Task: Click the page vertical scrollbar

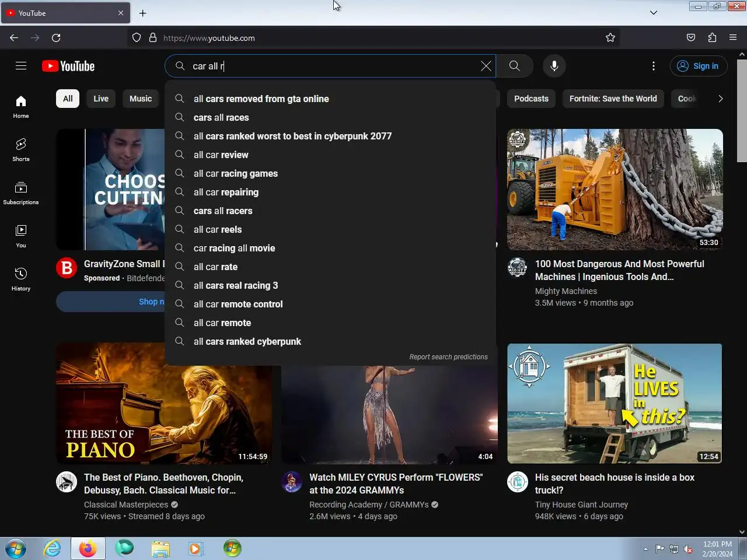Action: click(x=742, y=111)
